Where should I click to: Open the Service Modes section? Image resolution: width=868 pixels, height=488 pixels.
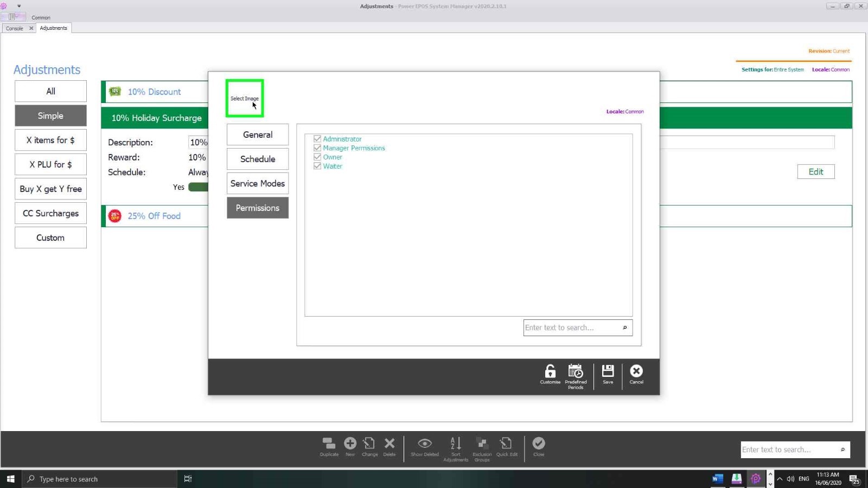click(x=258, y=183)
